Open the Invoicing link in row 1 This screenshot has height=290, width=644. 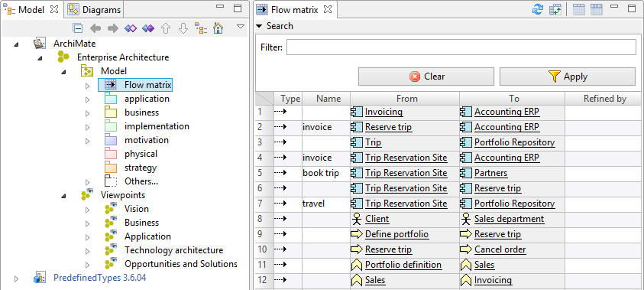383,112
